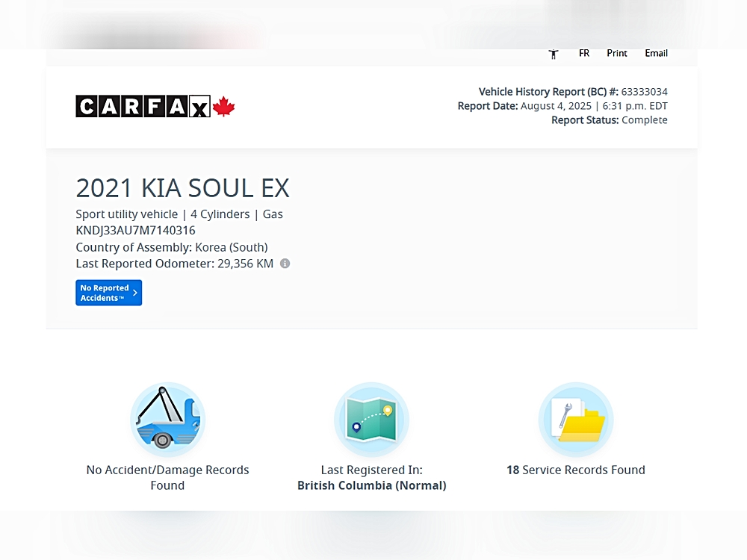Viewport: 747px width, 560px height.
Task: Select the VIN KNDJ33AU7M7140316
Action: [135, 231]
